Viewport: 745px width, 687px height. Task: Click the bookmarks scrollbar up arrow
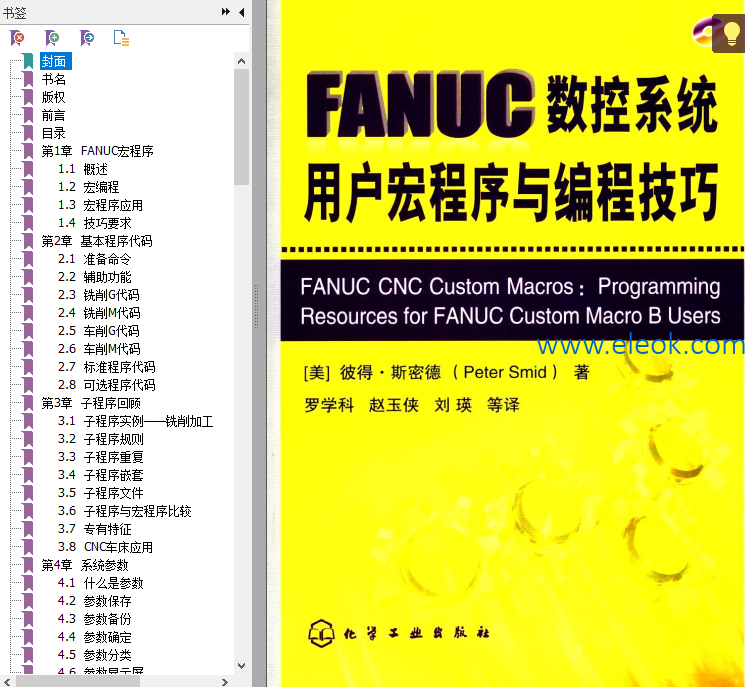point(241,61)
